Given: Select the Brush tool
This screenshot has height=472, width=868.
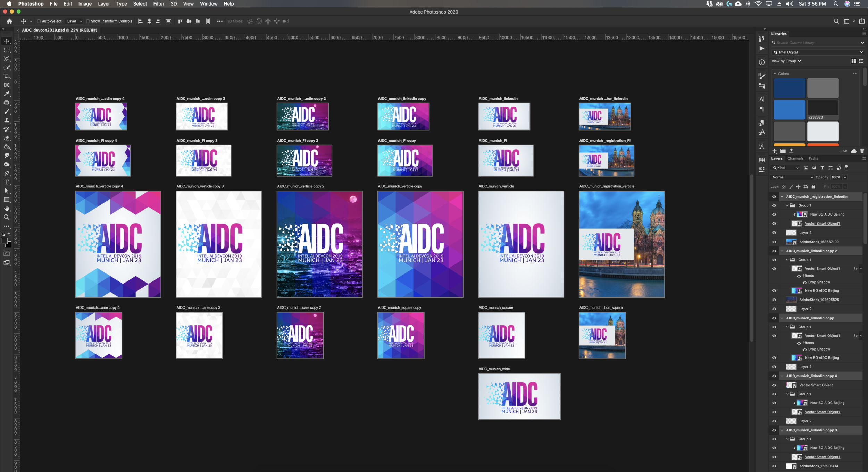Looking at the screenshot, I should [7, 111].
